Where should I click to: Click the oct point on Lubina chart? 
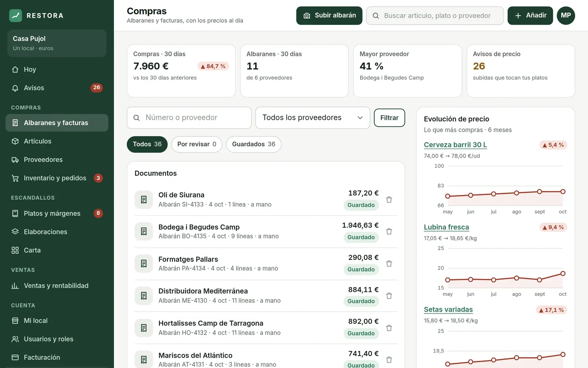point(563,273)
